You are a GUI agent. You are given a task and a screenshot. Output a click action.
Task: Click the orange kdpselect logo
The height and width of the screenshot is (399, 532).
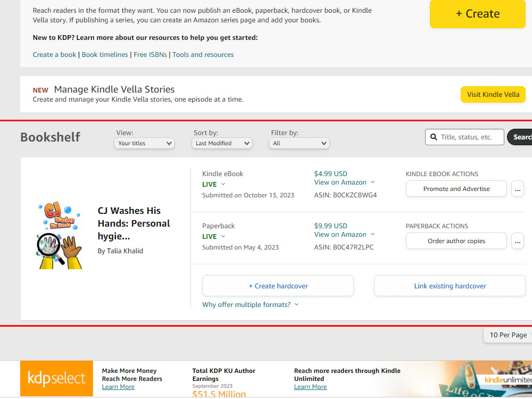57,378
